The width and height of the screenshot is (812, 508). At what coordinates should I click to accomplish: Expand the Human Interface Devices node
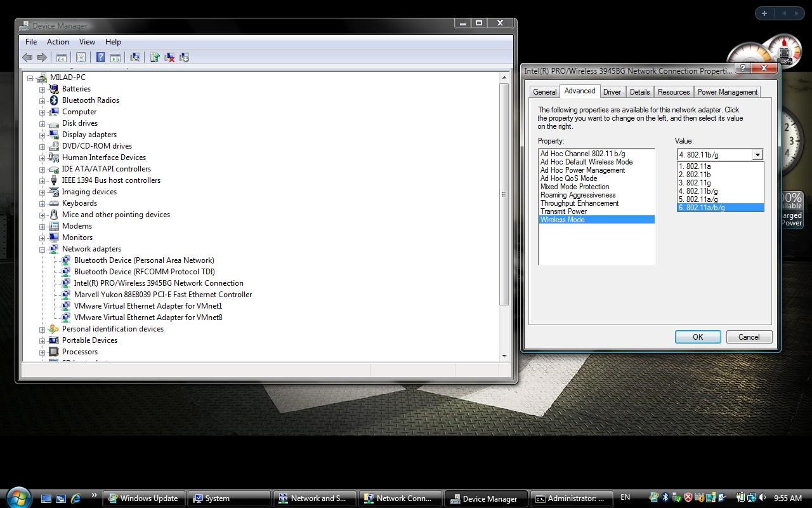coord(42,157)
